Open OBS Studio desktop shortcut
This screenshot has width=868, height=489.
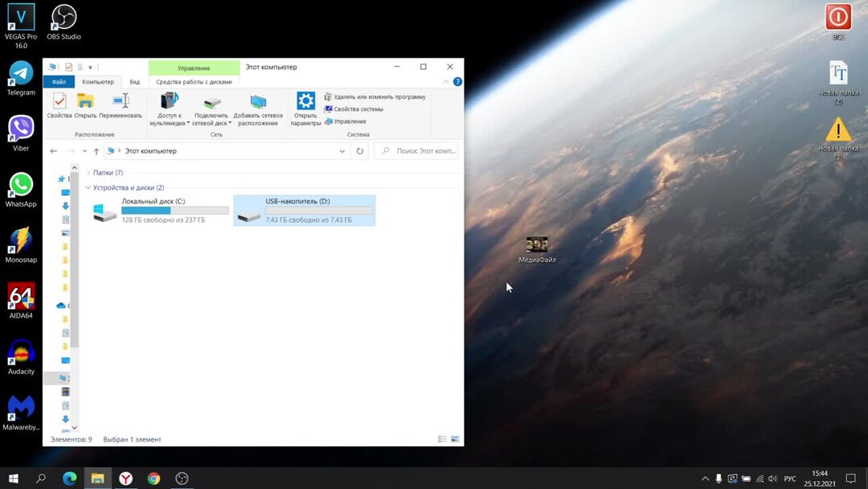point(63,23)
